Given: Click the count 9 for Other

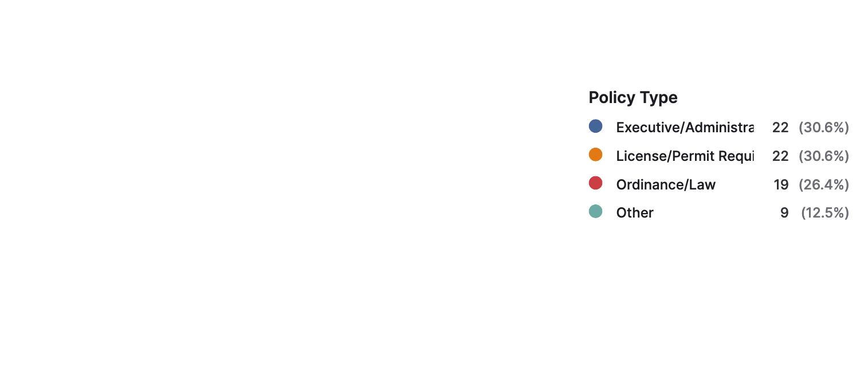Looking at the screenshot, I should pos(784,213).
